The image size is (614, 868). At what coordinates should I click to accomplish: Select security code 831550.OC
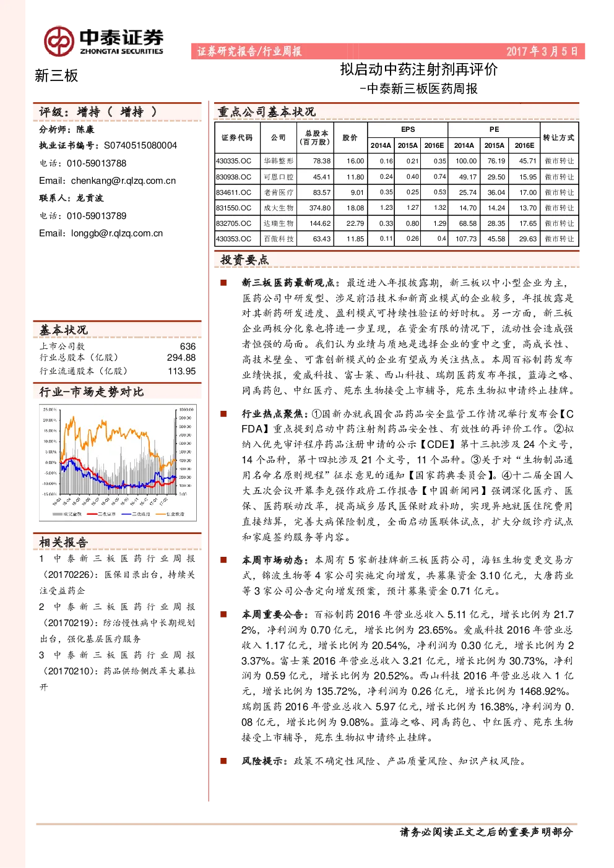pyautogui.click(x=234, y=208)
